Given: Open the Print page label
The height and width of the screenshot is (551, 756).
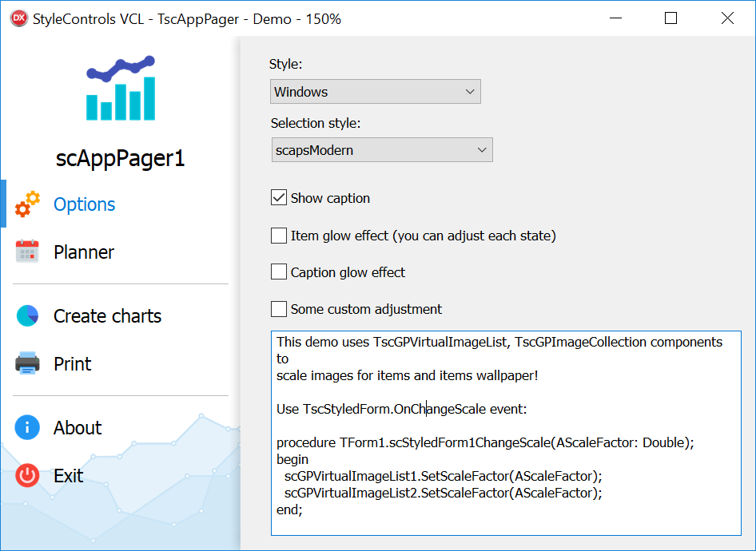Looking at the screenshot, I should pos(72,363).
